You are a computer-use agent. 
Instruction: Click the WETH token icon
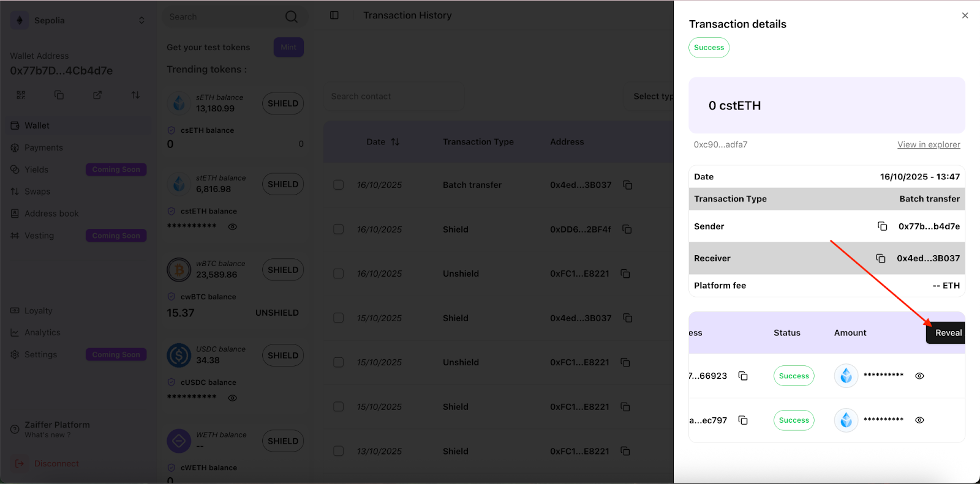pos(179,441)
